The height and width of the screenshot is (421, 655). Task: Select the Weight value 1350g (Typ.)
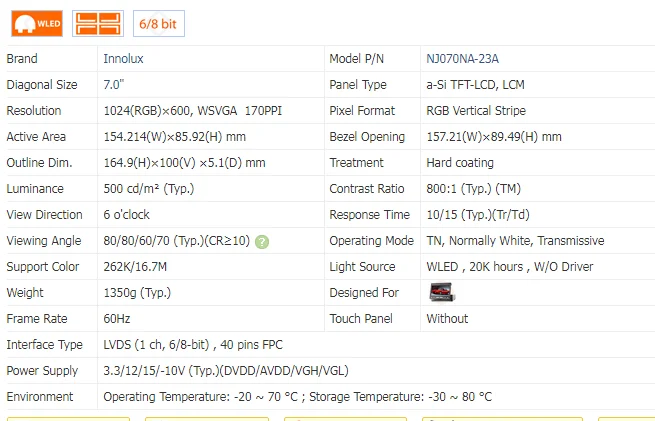137,293
